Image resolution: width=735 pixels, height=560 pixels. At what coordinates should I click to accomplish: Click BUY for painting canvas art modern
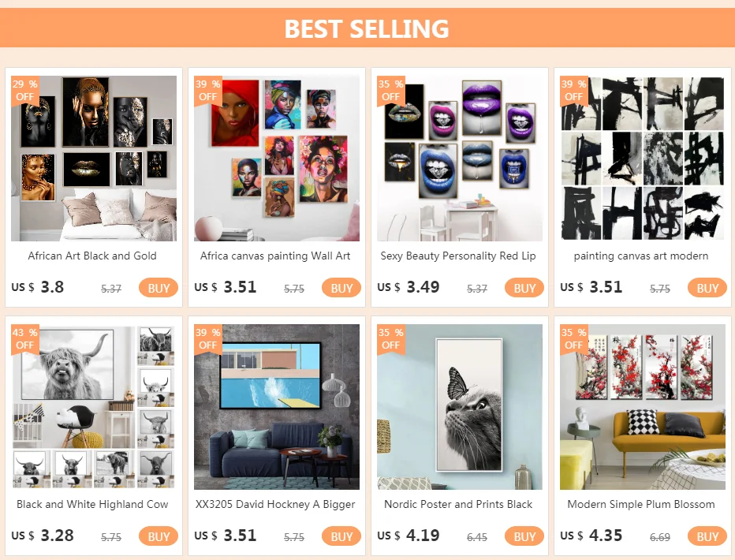click(707, 288)
